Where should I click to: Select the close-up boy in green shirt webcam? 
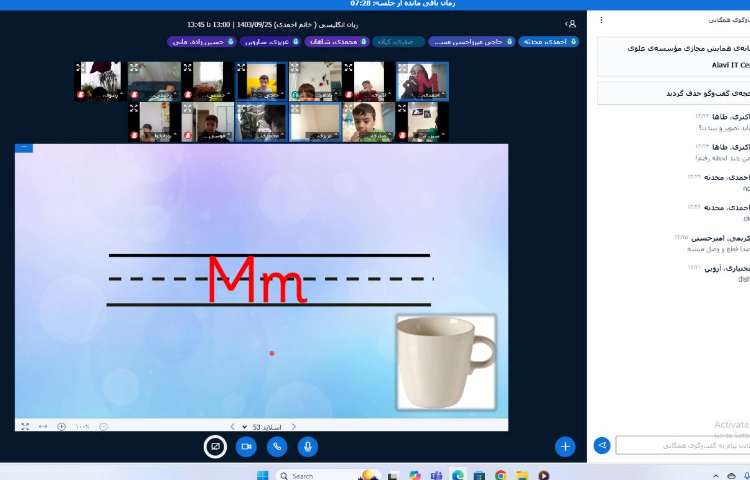pos(369,123)
